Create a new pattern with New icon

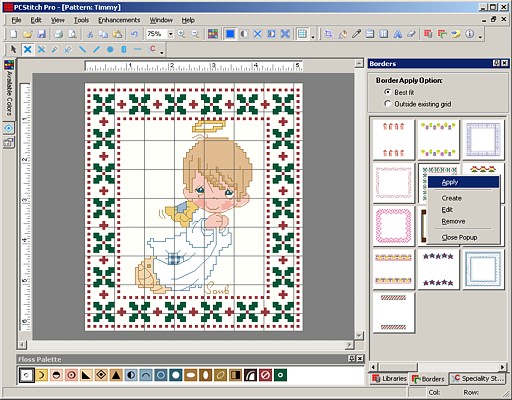click(x=14, y=34)
